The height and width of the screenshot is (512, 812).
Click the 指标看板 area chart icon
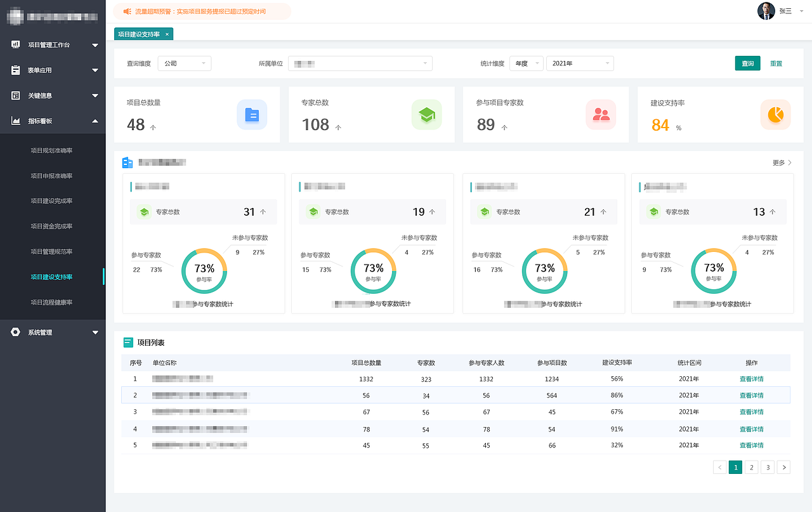(x=16, y=121)
